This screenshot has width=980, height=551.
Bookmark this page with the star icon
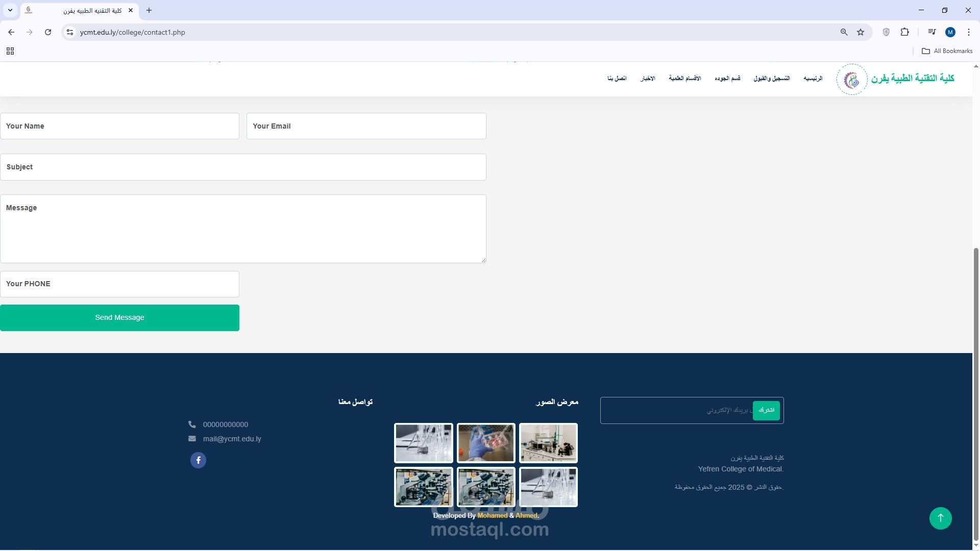(861, 32)
